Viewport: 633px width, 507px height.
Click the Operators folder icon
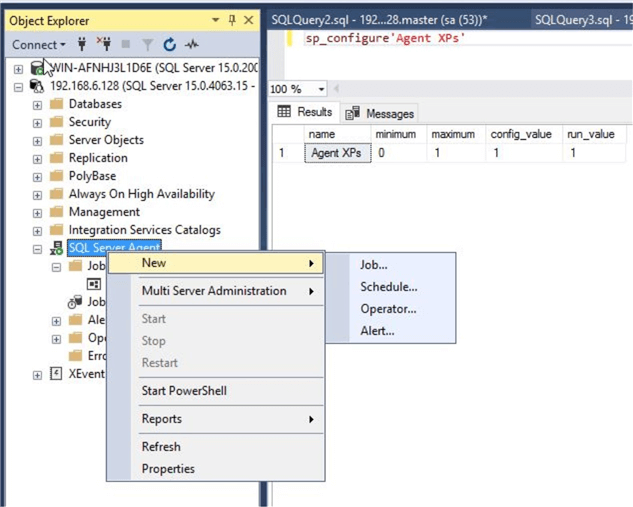pos(75,338)
